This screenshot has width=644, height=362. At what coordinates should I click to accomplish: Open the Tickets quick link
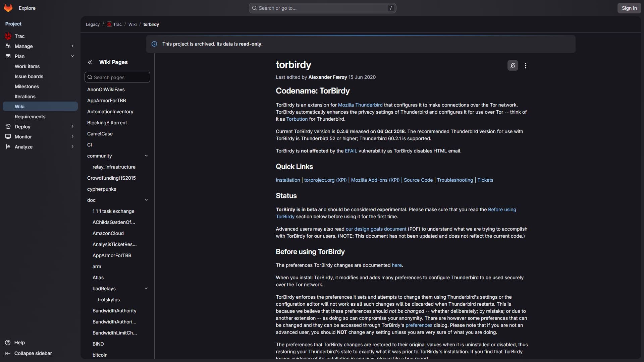coord(485,180)
